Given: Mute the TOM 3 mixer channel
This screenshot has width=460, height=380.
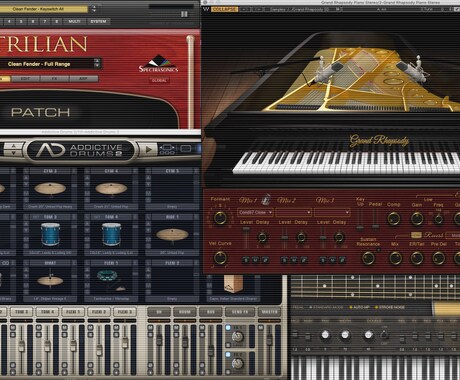Looking at the screenshot, I should click(13, 327).
